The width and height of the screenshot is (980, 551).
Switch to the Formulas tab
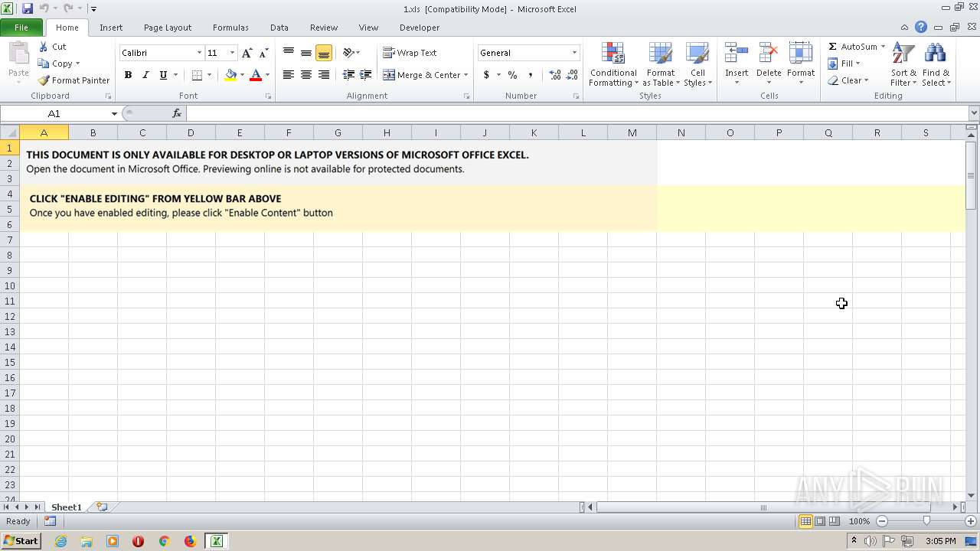pos(230,28)
